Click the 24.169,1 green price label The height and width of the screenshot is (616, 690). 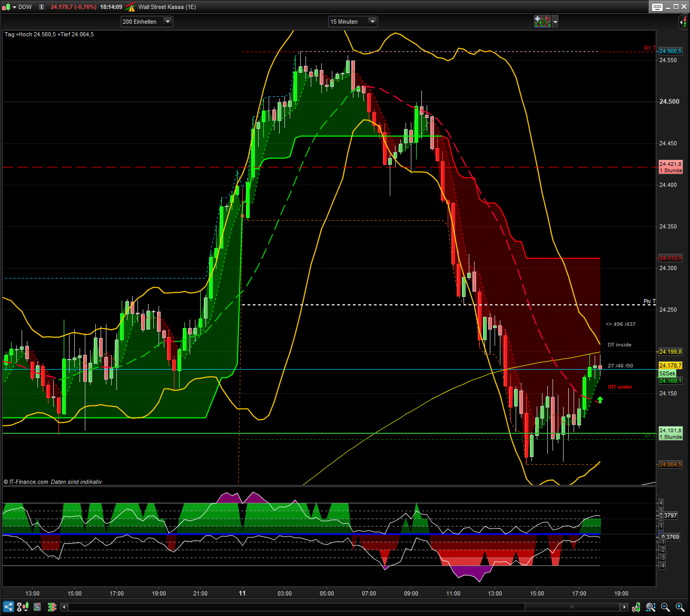click(x=671, y=381)
